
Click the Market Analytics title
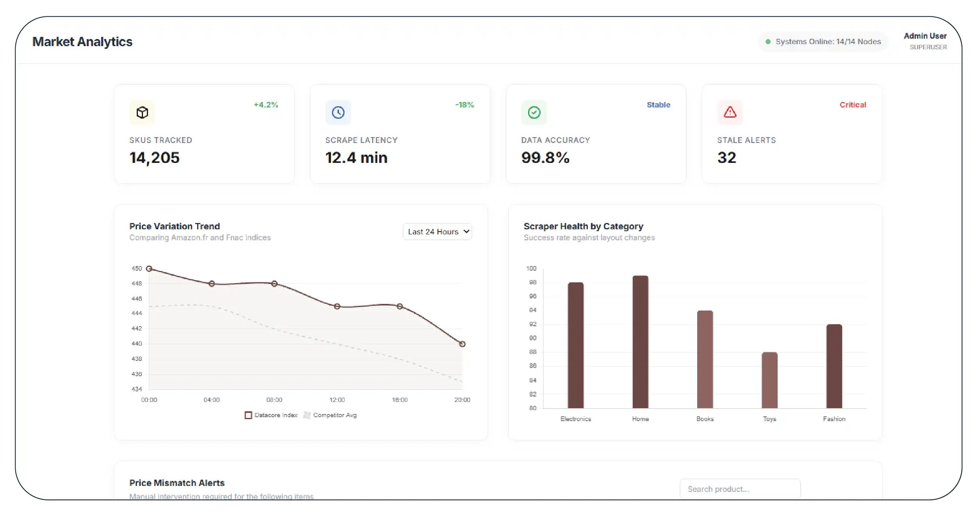coord(82,42)
